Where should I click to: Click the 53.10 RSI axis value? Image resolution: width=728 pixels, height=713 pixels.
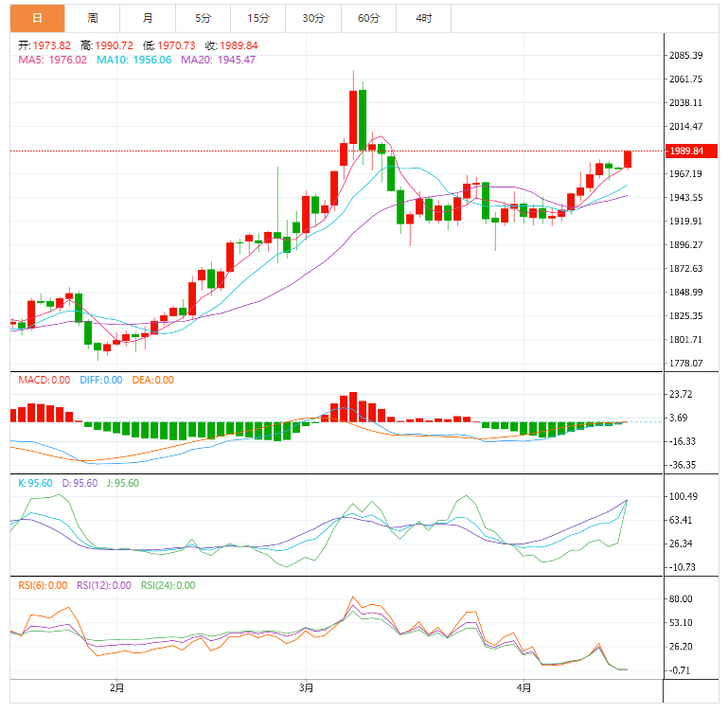tap(681, 622)
